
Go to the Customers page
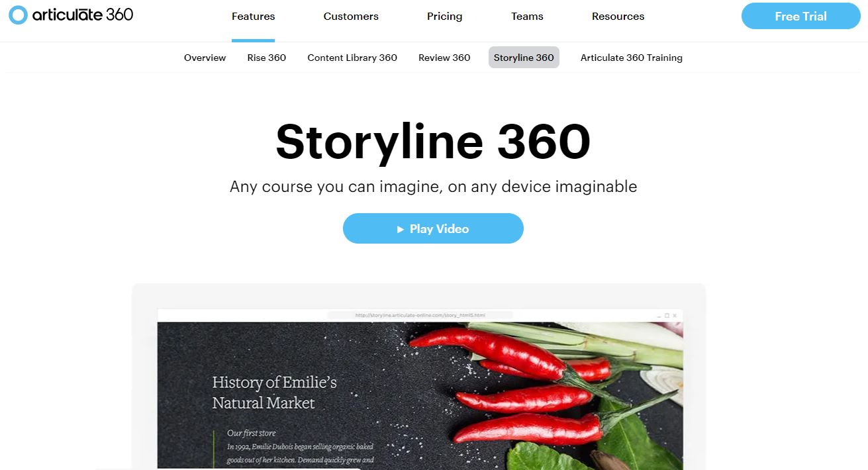coord(351,17)
